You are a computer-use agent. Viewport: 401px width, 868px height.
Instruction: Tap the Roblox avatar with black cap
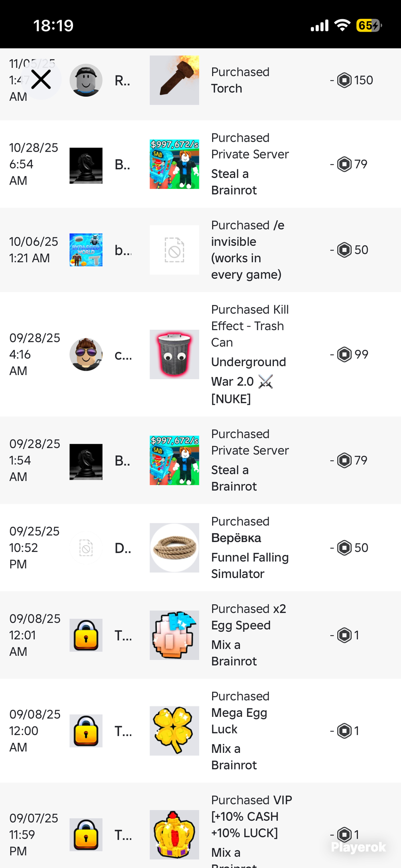coord(86,80)
